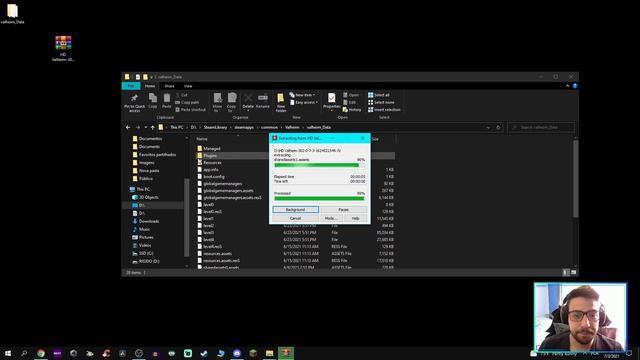The width and height of the screenshot is (640, 360).
Task: Click steamapps in the address path
Action: click(x=244, y=127)
